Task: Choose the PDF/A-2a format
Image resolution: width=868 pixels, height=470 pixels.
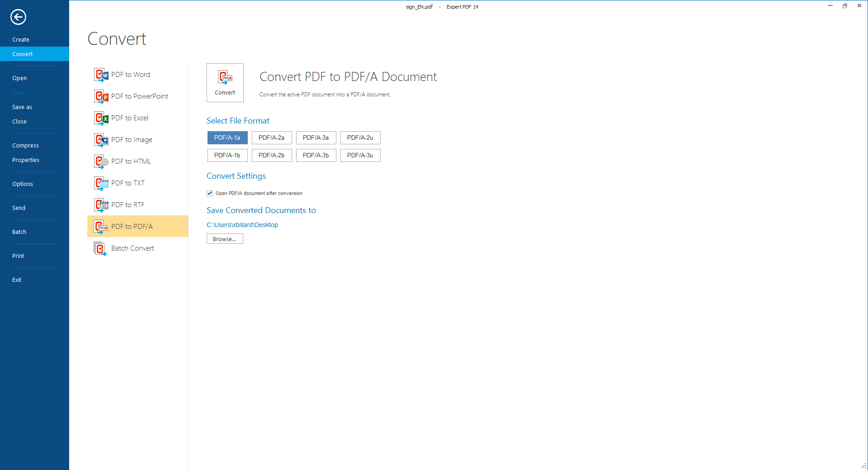Action: click(x=272, y=138)
